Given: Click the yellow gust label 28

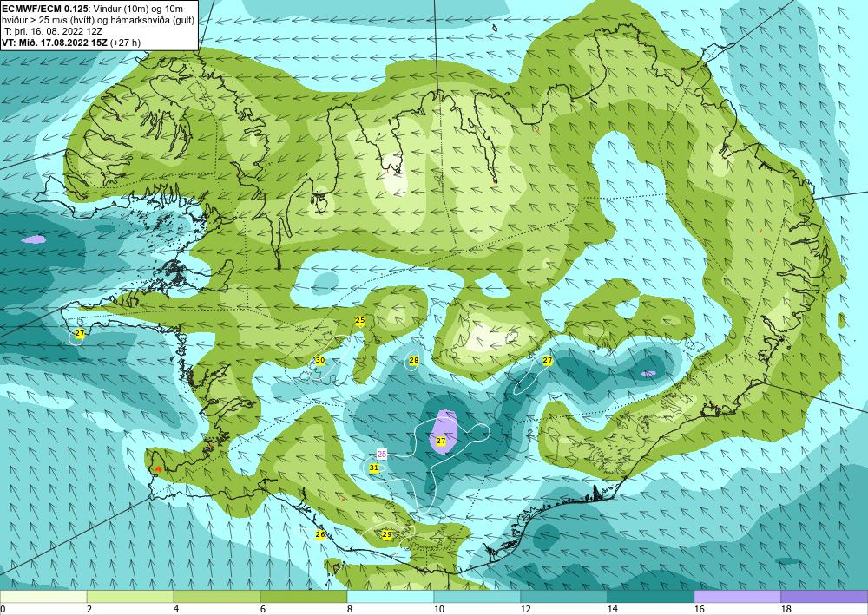Looking at the screenshot, I should tap(413, 361).
